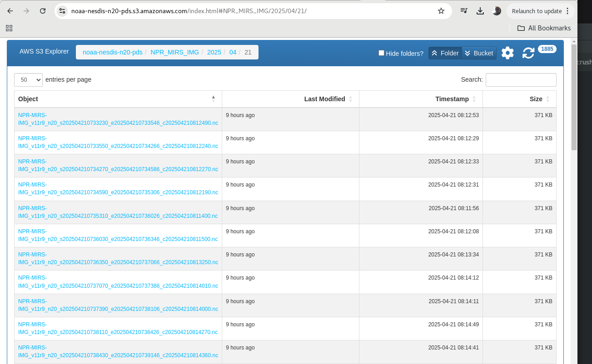Screen dimensions: 592x364
Task: Click the page vertical scrollbar thumb
Action: [574, 97]
